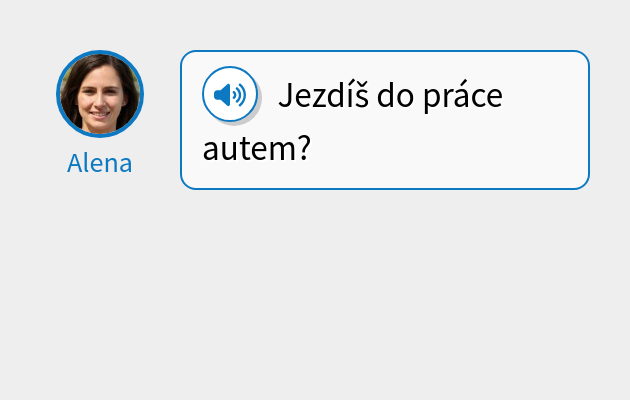Activate the round audio button beside 'Jezdíš'

point(230,94)
